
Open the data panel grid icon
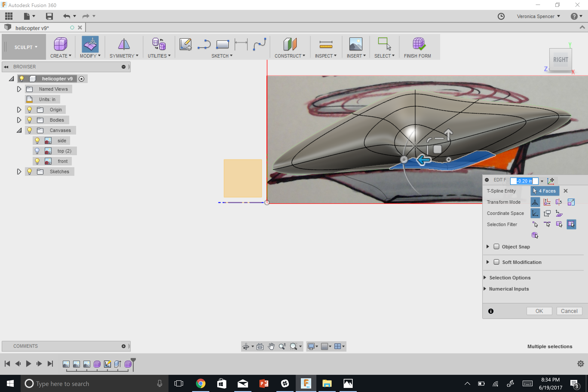pos(9,16)
